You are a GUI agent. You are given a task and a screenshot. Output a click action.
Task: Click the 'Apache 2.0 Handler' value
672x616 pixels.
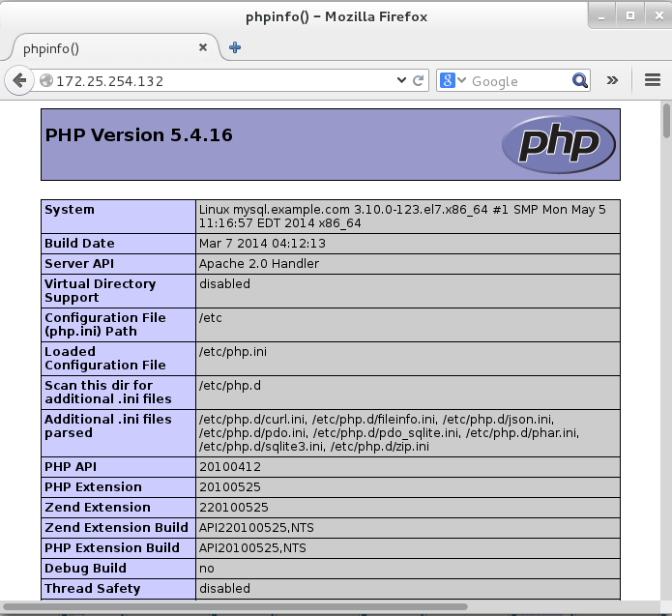pos(259,264)
